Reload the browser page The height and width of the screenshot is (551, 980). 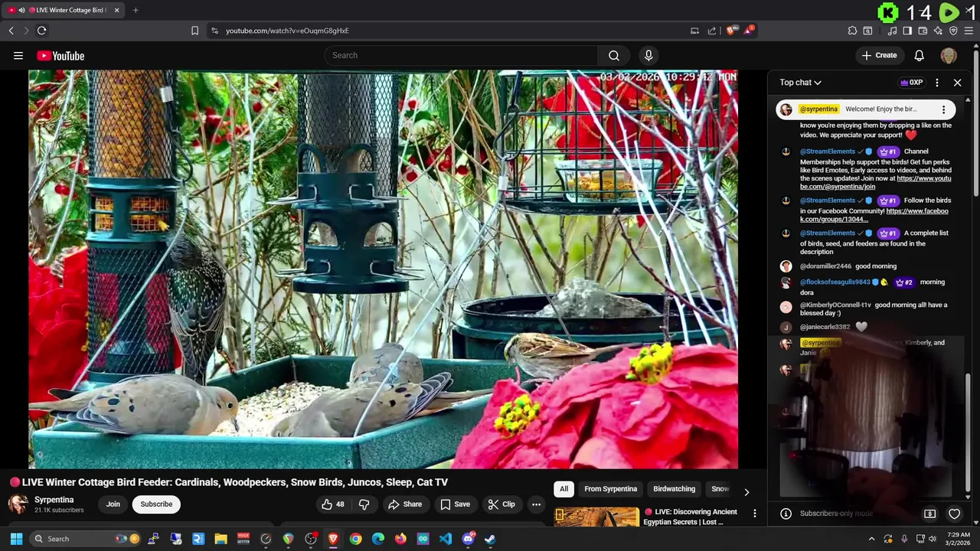click(41, 31)
